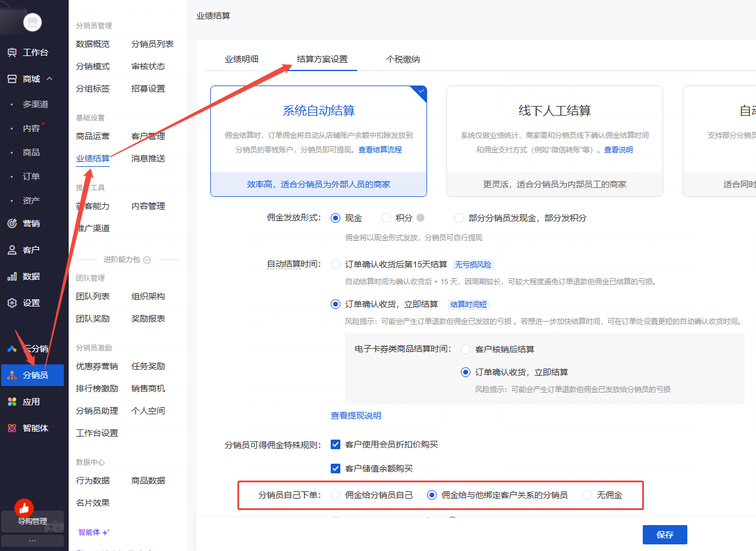Open 智能体 agent icon in sidebar
756x551 pixels.
[12, 428]
